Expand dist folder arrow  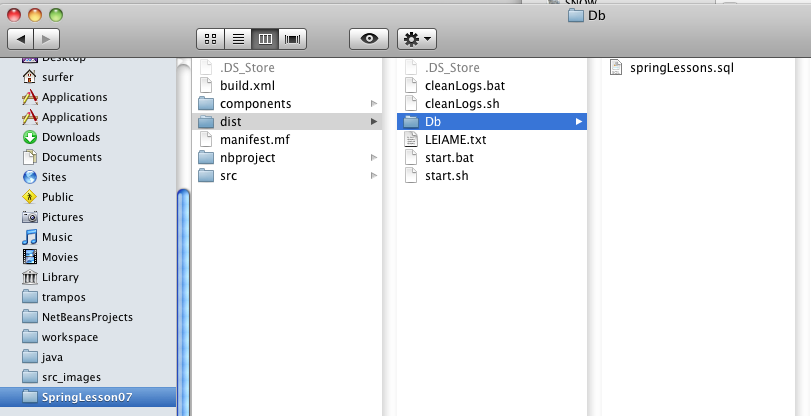point(373,122)
